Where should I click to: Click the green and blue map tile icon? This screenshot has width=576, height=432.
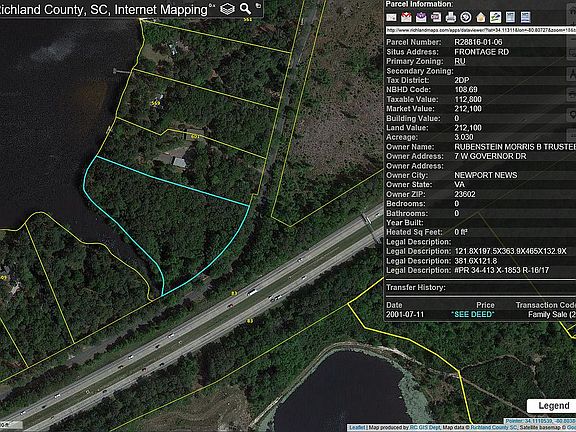(496, 17)
